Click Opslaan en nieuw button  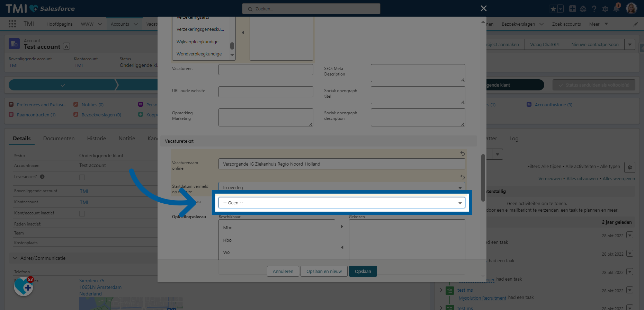point(324,271)
